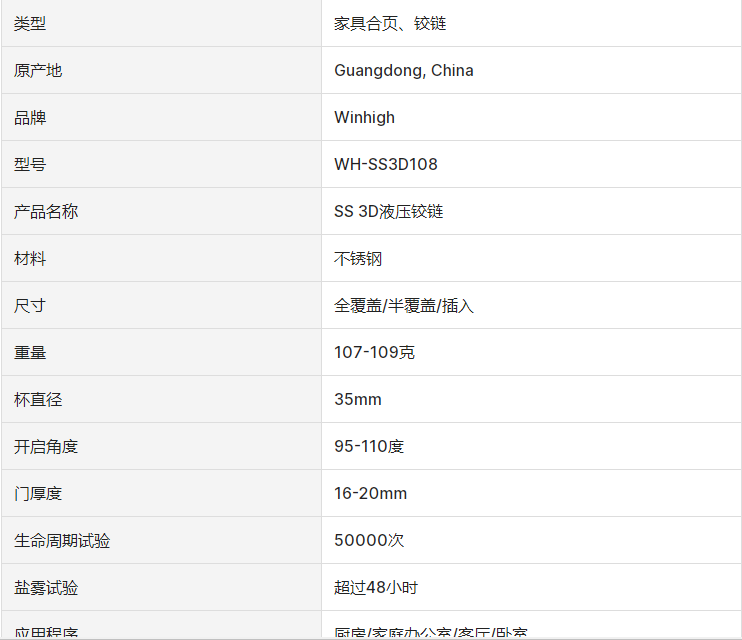
Task: Click the Winhigh brand value
Action: pyautogui.click(x=364, y=117)
